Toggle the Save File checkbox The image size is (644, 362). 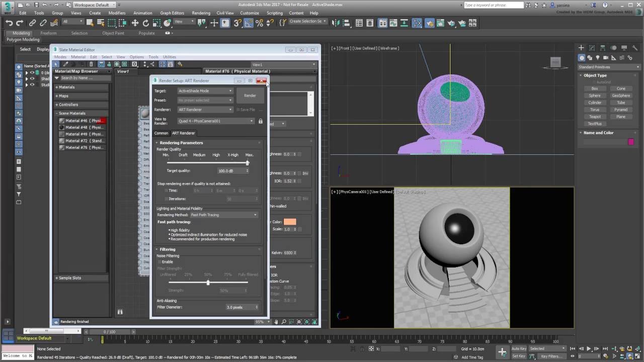238,110
